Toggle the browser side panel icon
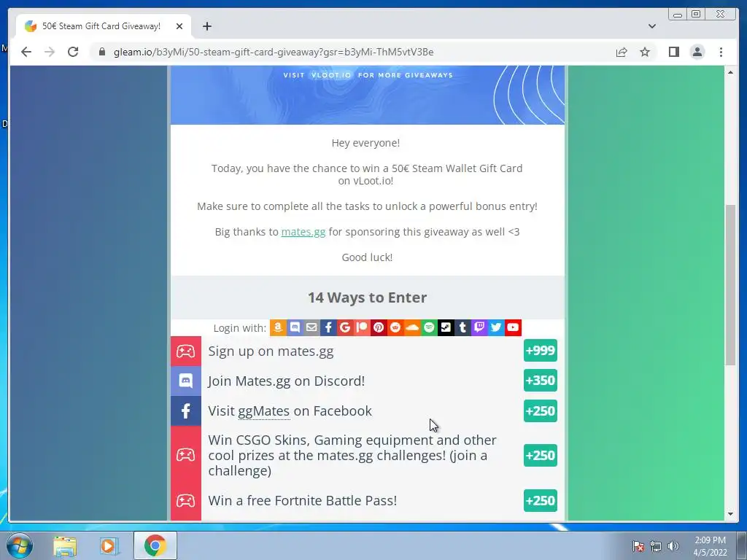747x560 pixels. [x=673, y=52]
